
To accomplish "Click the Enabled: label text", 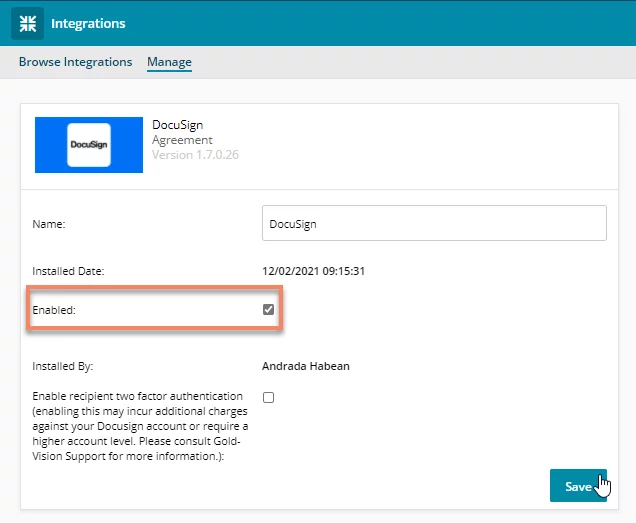I will point(54,310).
